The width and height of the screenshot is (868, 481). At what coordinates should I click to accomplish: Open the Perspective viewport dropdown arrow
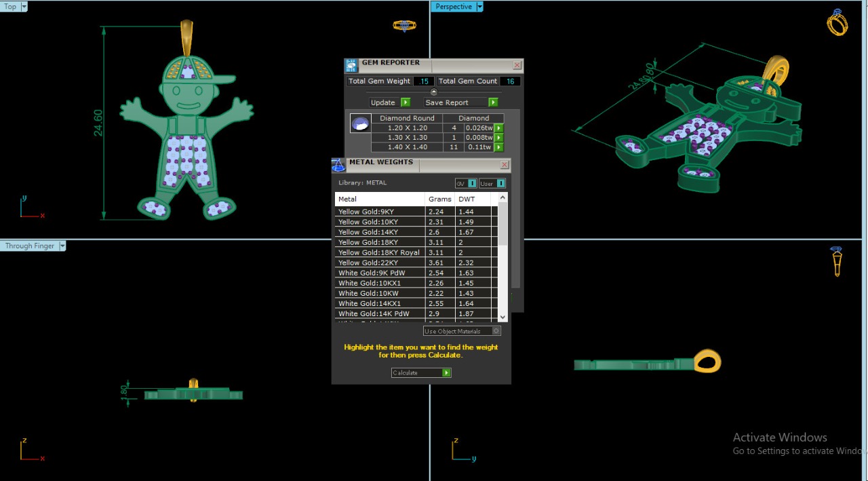(x=479, y=7)
